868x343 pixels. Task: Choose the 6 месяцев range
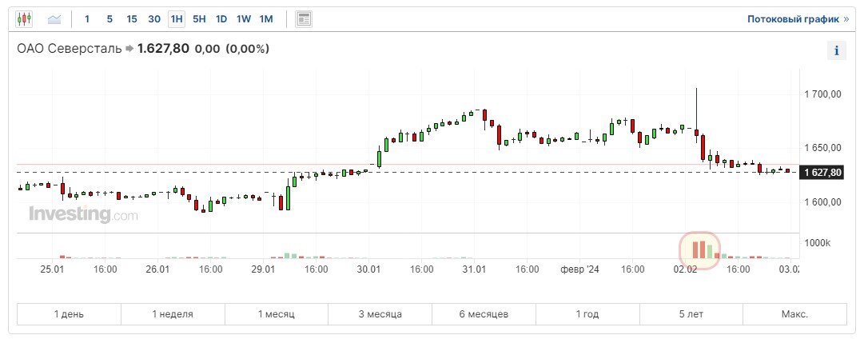click(484, 314)
